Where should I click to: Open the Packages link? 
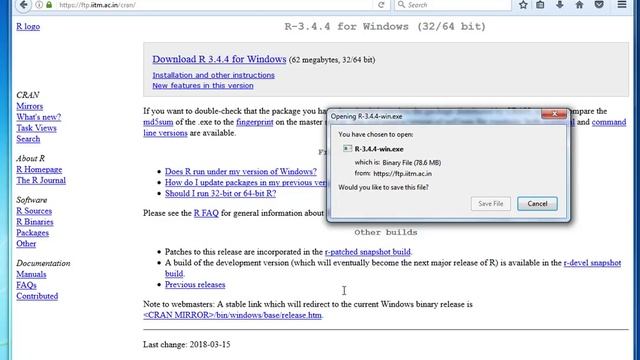pyautogui.click(x=33, y=233)
